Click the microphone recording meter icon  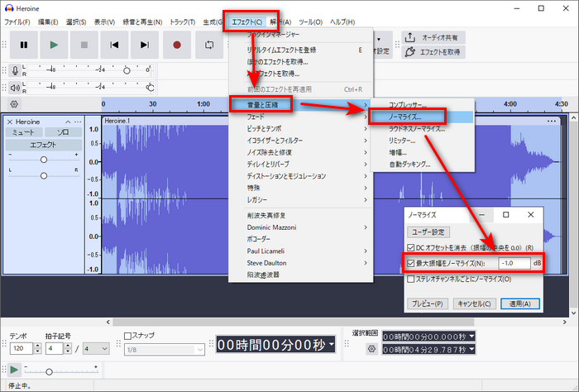point(13,70)
